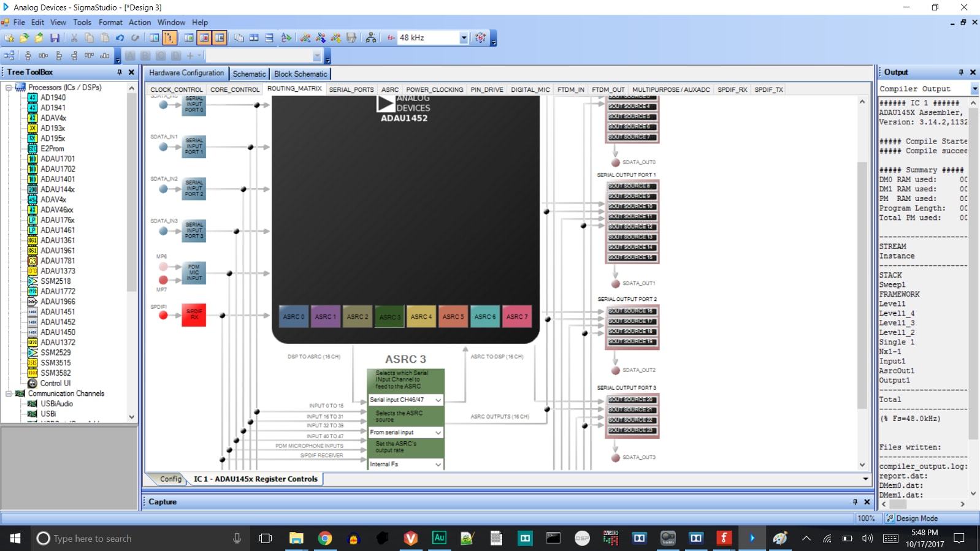Click the ASRC 0 block
The height and width of the screenshot is (551, 980).
[294, 316]
